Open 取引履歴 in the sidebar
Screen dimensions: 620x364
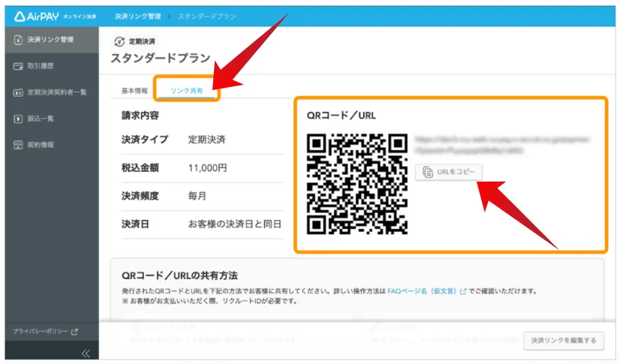pos(52,66)
